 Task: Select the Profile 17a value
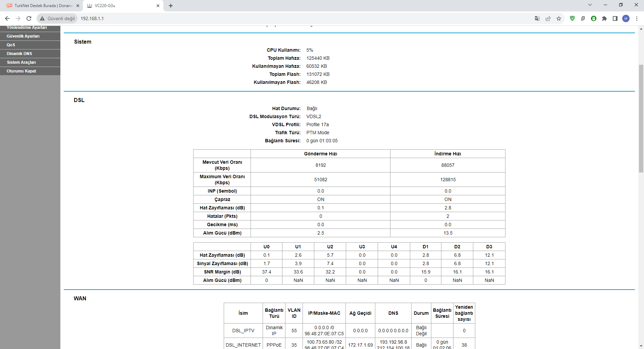tap(317, 124)
